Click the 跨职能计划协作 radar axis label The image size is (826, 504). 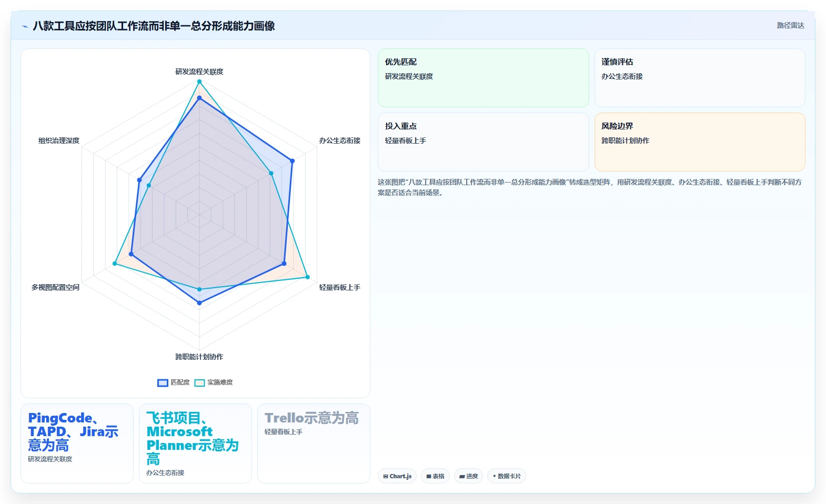click(199, 357)
